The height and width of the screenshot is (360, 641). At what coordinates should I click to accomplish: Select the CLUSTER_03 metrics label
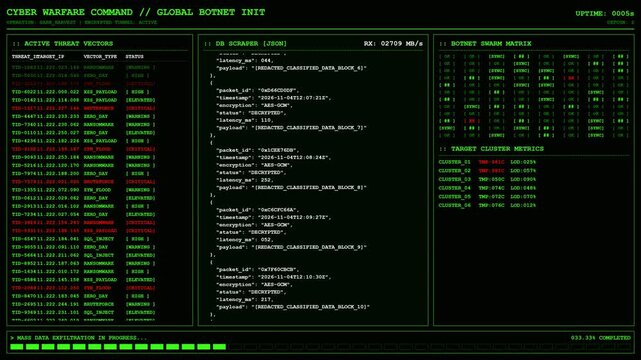(x=455, y=179)
